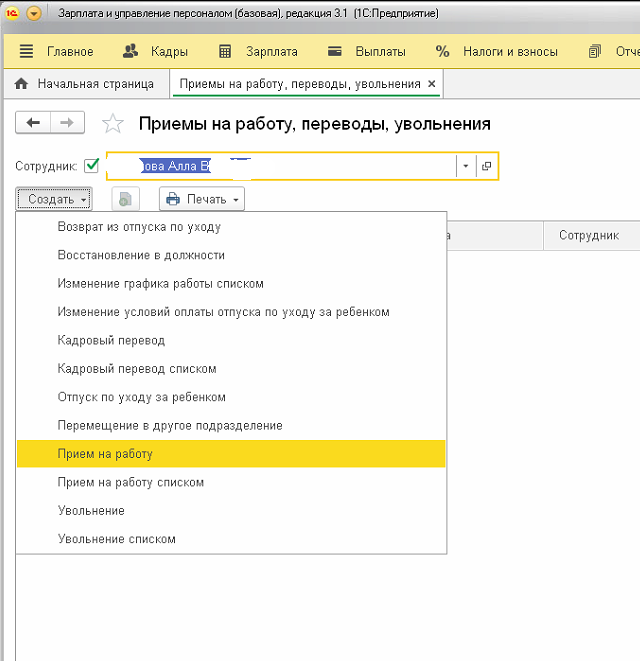Expand the Печать dropdown arrow
Image resolution: width=640 pixels, height=661 pixels.
(x=236, y=199)
